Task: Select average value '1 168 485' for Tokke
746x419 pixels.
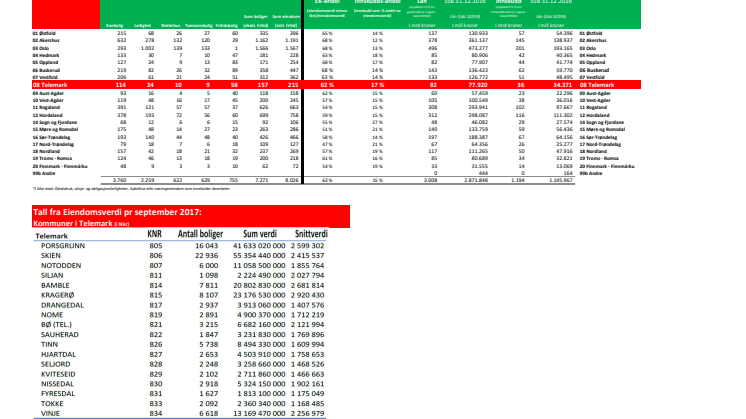Action: (x=307, y=404)
